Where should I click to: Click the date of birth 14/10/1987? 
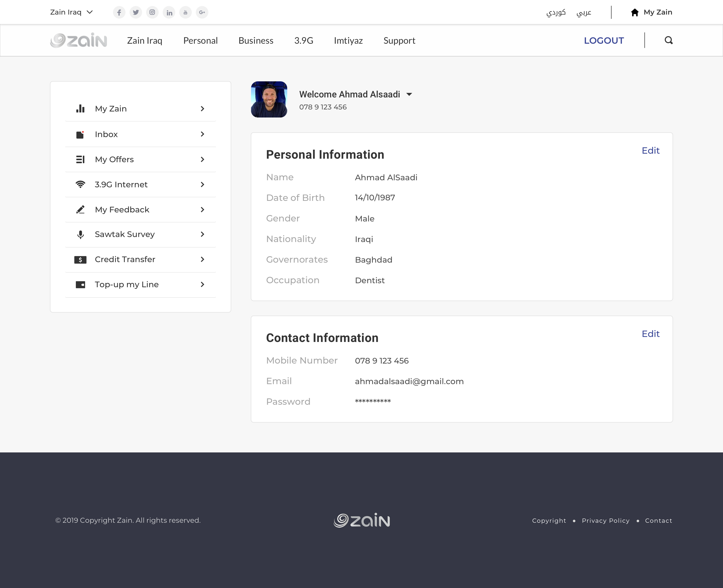click(375, 198)
